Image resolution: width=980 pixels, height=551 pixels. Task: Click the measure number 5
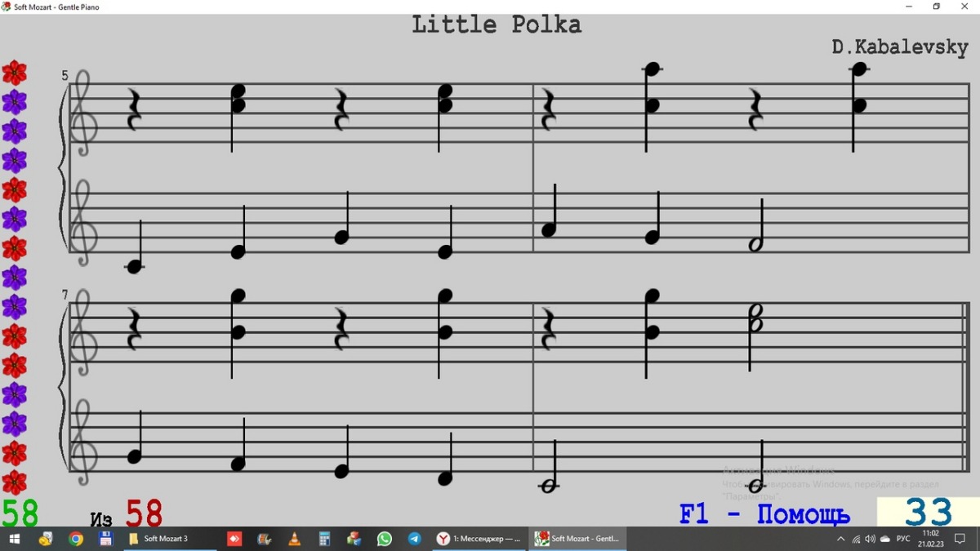click(65, 76)
